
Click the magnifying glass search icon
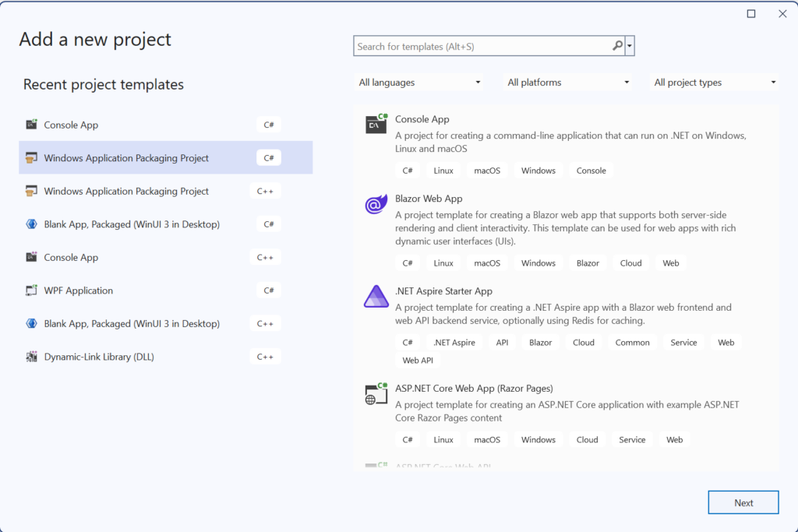point(617,46)
